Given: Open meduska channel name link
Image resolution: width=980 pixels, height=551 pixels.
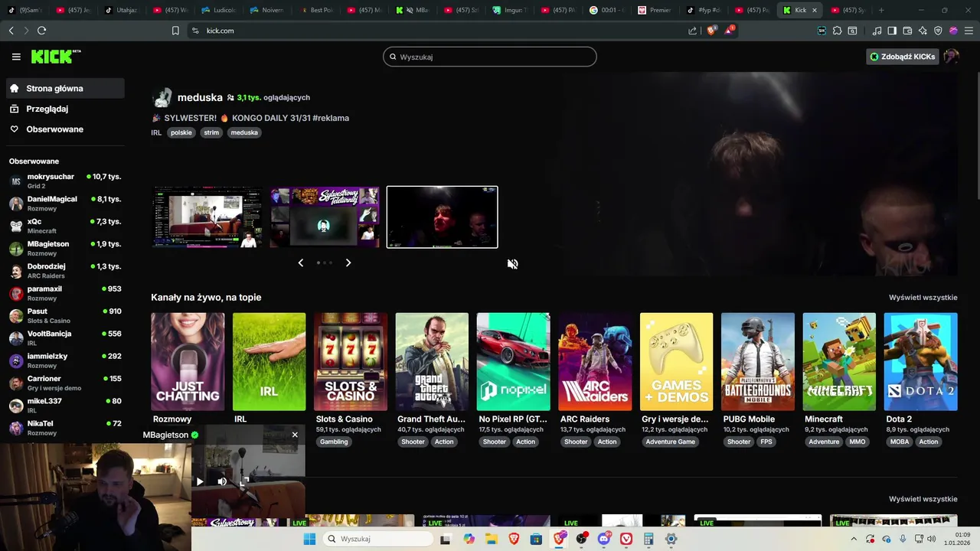Looking at the screenshot, I should [x=200, y=97].
